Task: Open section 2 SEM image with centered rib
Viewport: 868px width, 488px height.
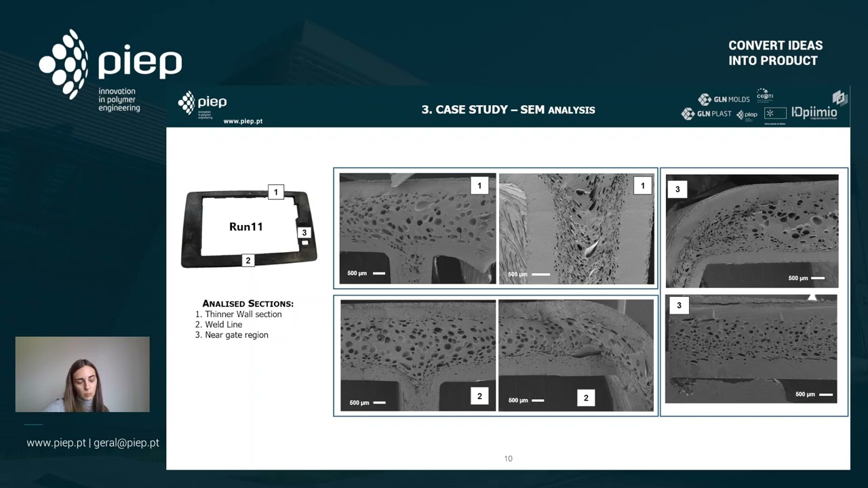Action: point(418,355)
